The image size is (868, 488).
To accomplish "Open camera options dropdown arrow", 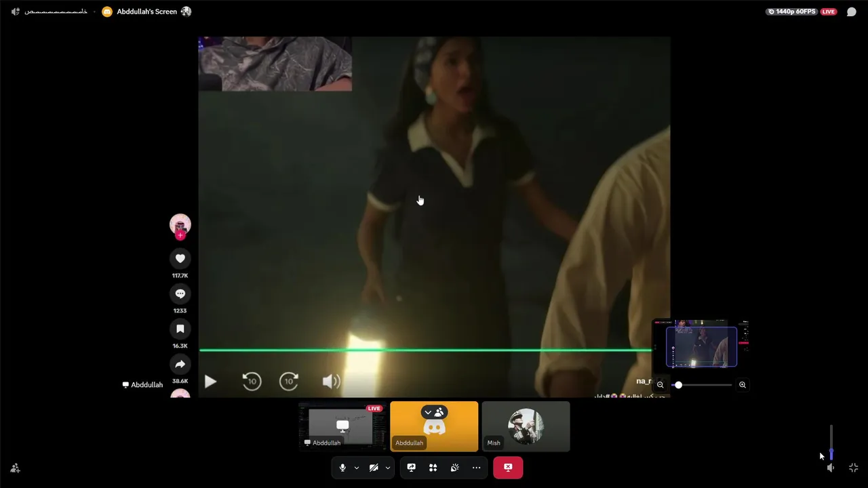I will pos(388,468).
